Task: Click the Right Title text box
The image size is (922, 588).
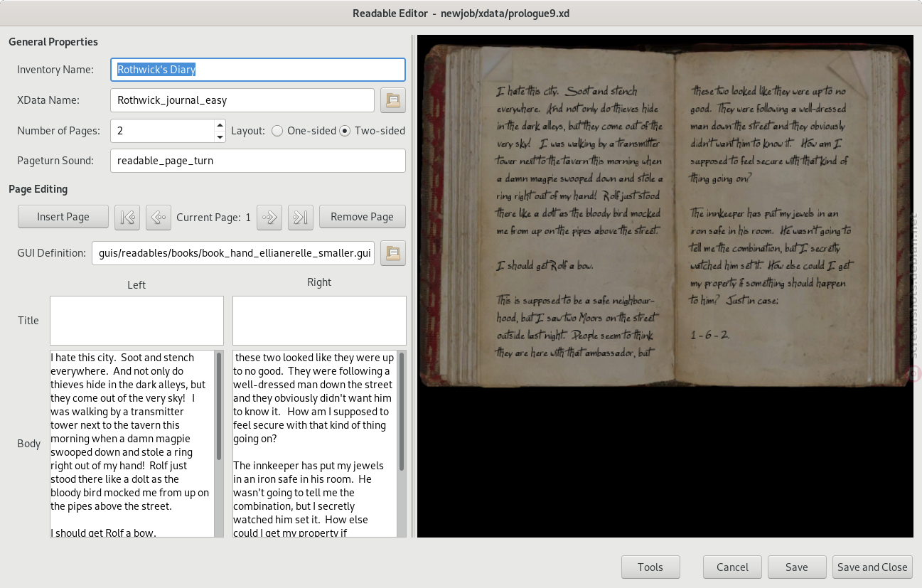Action: [319, 321]
